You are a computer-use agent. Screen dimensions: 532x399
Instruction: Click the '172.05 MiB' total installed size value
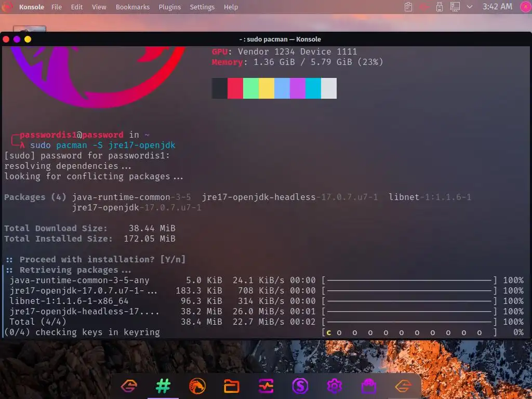tap(150, 238)
